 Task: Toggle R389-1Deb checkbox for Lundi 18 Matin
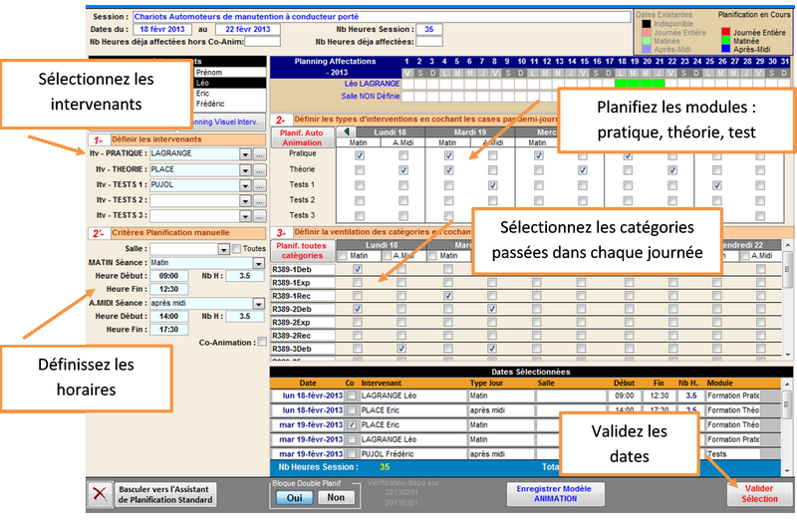(358, 269)
